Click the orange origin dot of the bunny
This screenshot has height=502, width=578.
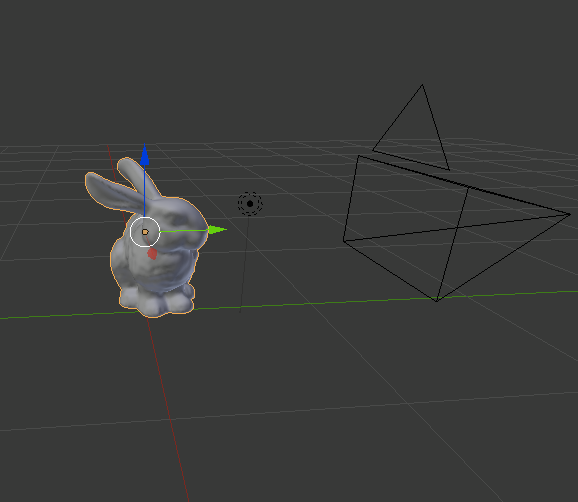pyautogui.click(x=145, y=232)
